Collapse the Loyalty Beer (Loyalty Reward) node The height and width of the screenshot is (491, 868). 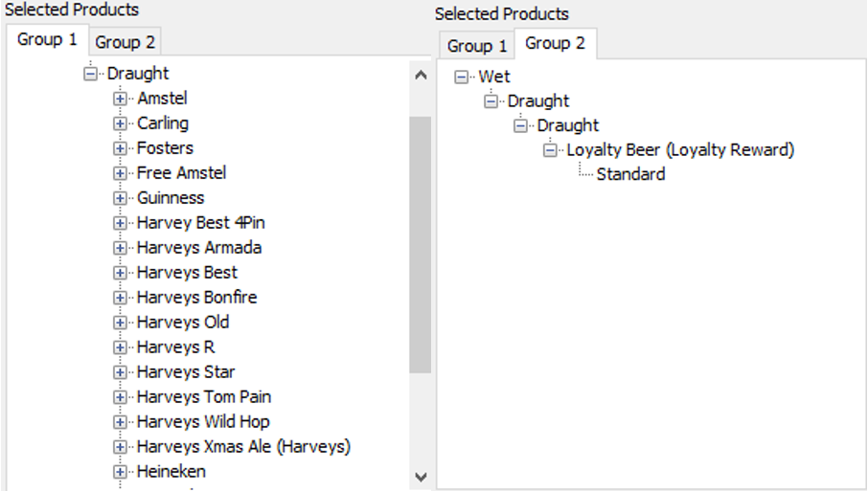[x=550, y=150]
